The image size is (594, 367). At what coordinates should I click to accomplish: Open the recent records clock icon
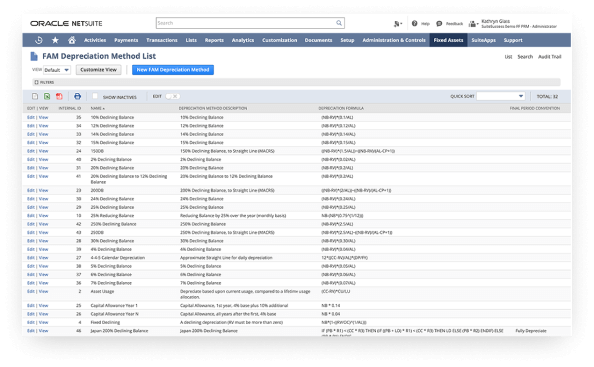pos(39,40)
